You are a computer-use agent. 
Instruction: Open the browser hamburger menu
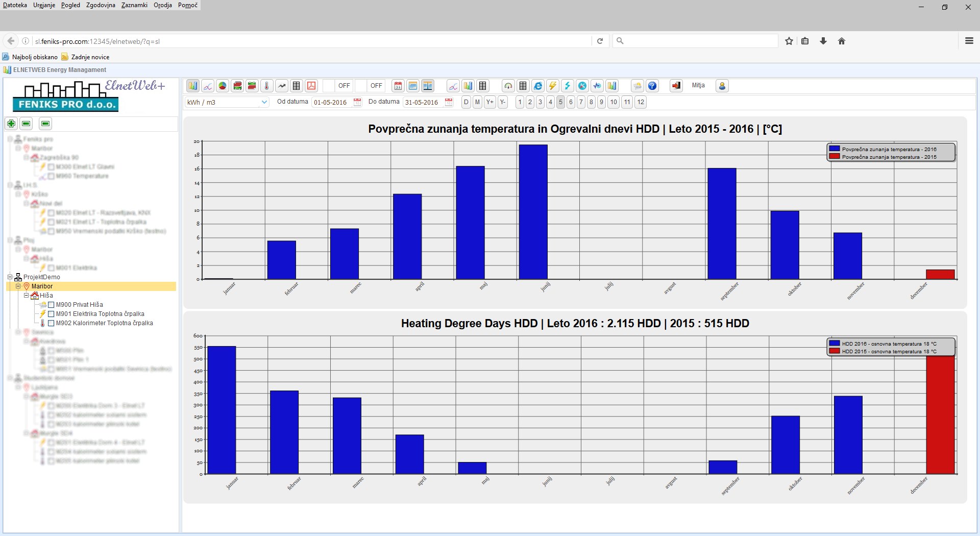[x=969, y=41]
